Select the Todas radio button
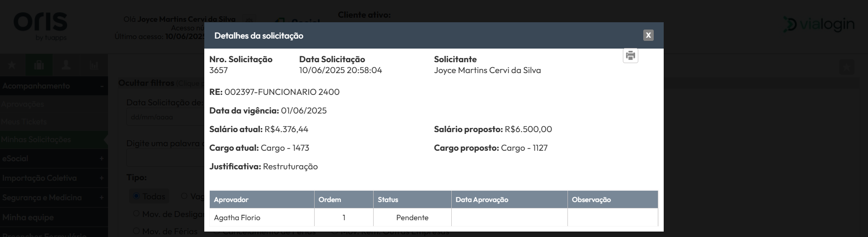 coord(137,196)
